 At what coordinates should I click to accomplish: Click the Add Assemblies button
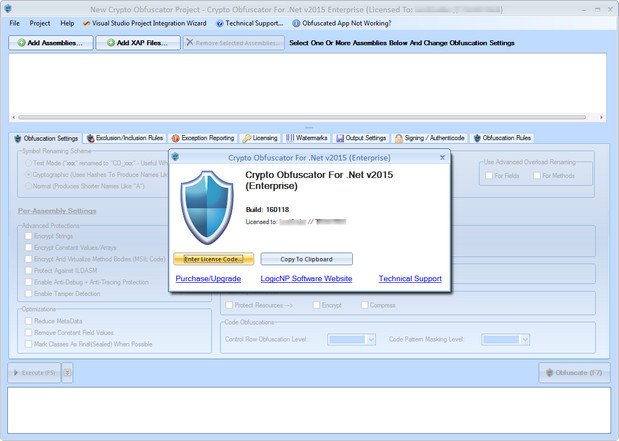tap(51, 43)
